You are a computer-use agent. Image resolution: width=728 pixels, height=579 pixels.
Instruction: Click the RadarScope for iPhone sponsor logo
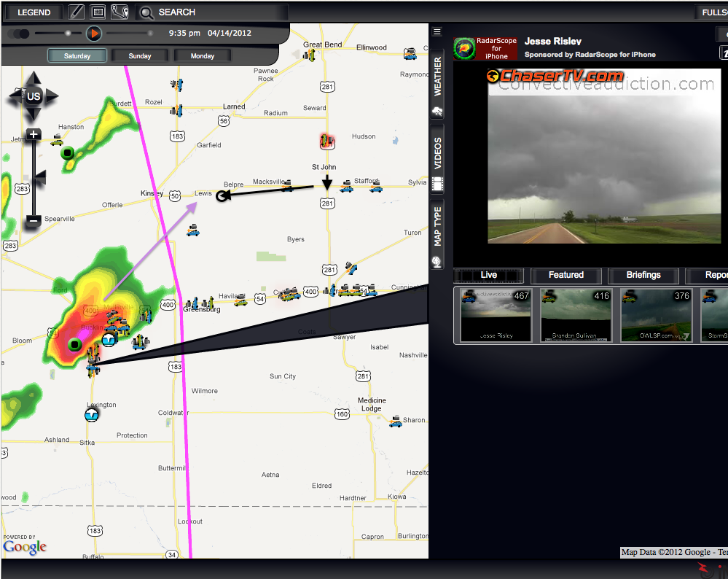[x=485, y=48]
